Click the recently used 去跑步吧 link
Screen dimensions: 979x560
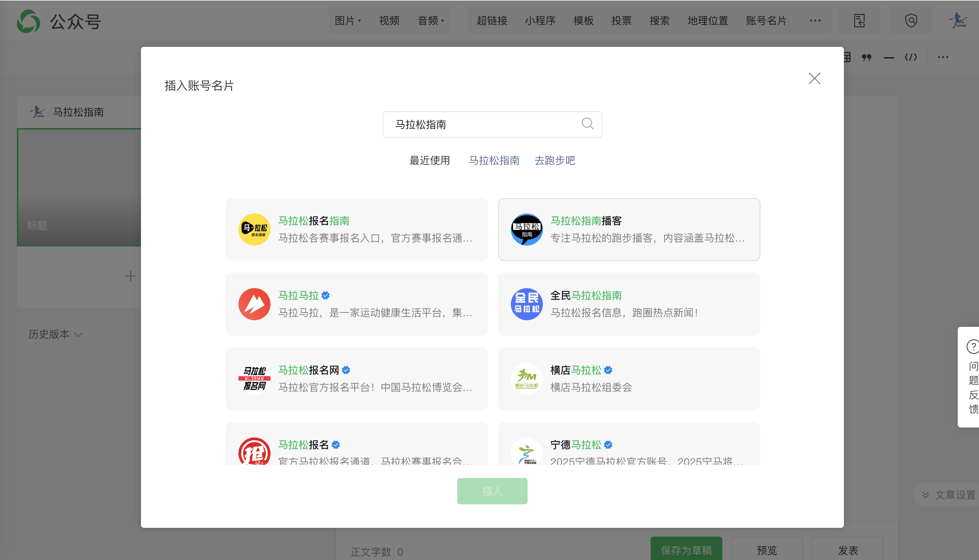554,160
